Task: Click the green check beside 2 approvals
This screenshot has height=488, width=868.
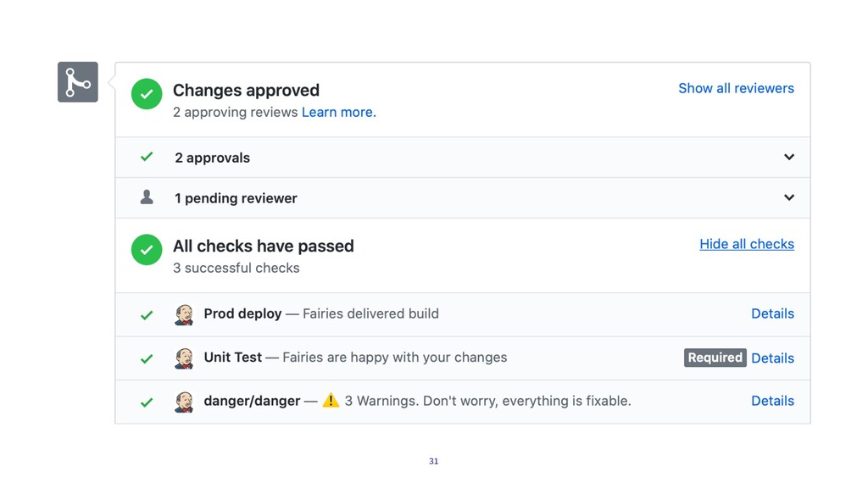Action: 147,157
